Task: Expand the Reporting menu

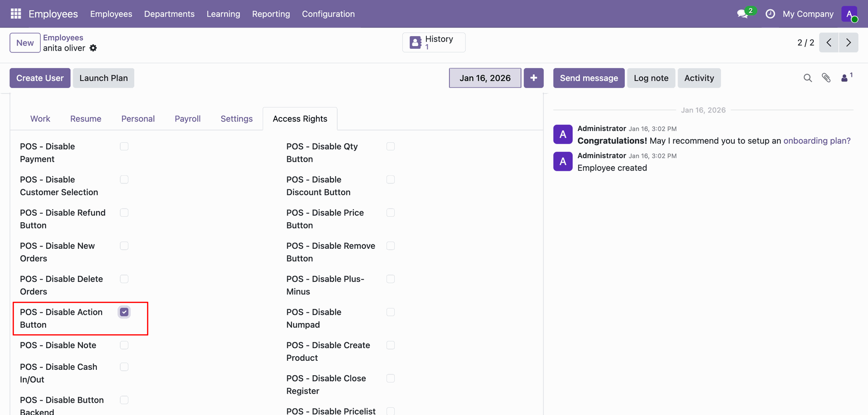Action: click(271, 14)
